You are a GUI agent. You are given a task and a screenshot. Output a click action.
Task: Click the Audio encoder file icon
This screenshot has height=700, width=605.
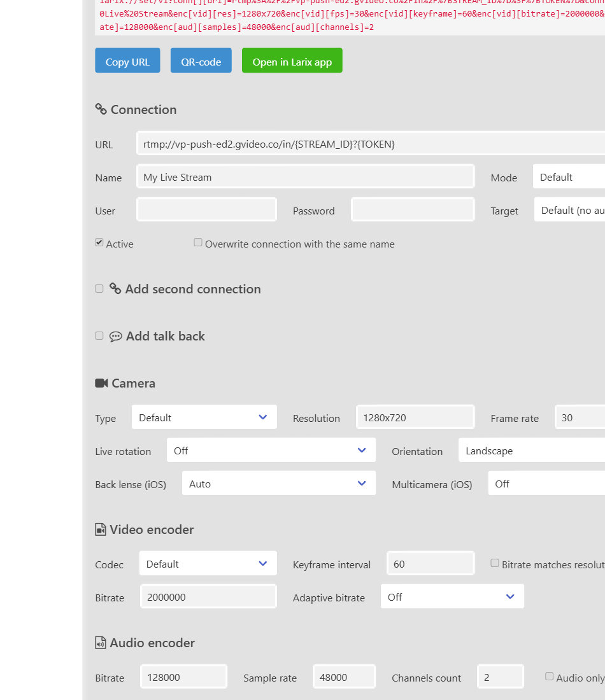(101, 643)
